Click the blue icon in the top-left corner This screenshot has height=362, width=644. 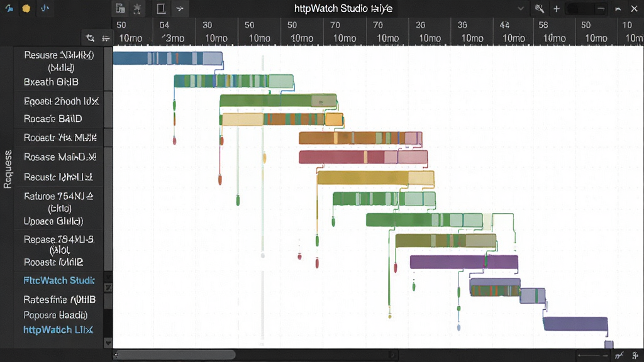coord(9,8)
